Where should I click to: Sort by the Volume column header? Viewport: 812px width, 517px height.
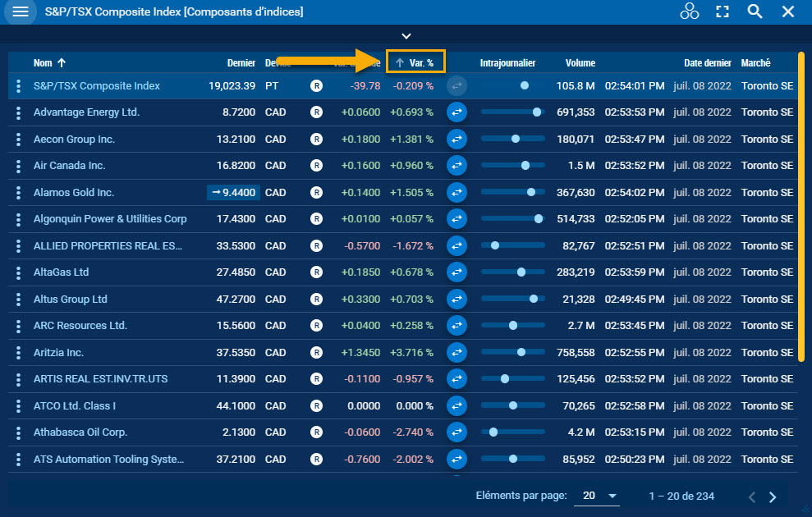click(580, 62)
